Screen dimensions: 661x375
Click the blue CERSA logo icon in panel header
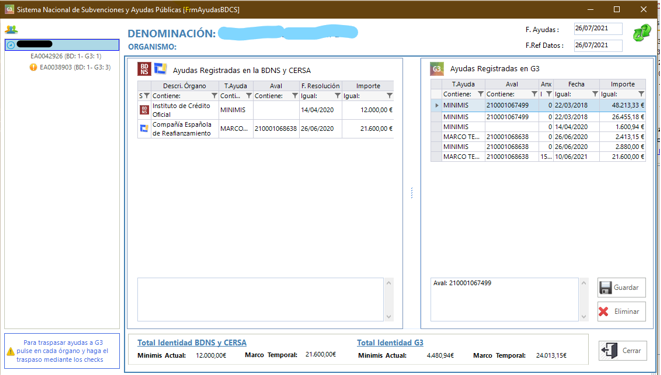pos(160,68)
